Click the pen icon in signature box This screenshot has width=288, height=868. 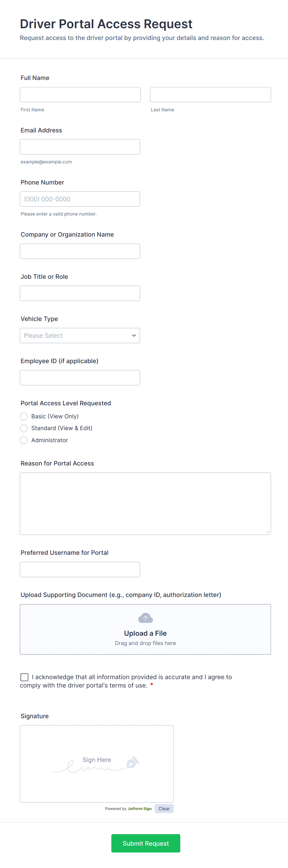(133, 762)
